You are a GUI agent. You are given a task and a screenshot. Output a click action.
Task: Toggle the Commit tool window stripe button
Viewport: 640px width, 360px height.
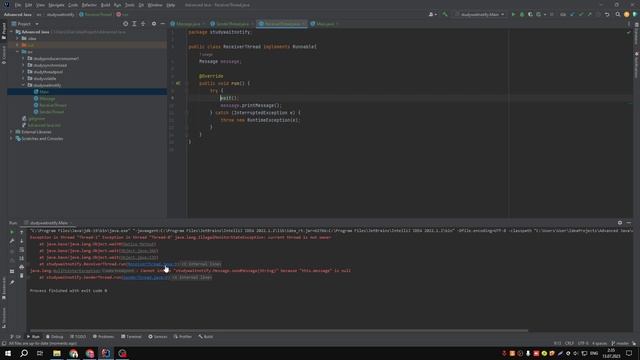point(4,55)
